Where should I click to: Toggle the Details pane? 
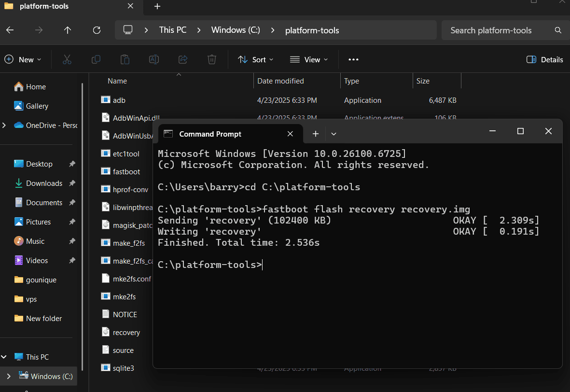click(x=544, y=60)
